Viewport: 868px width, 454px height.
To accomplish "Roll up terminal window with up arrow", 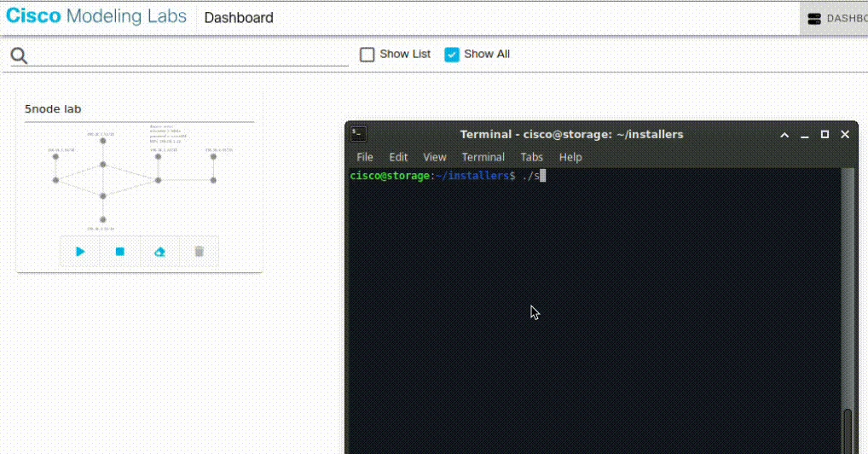I will coord(784,135).
